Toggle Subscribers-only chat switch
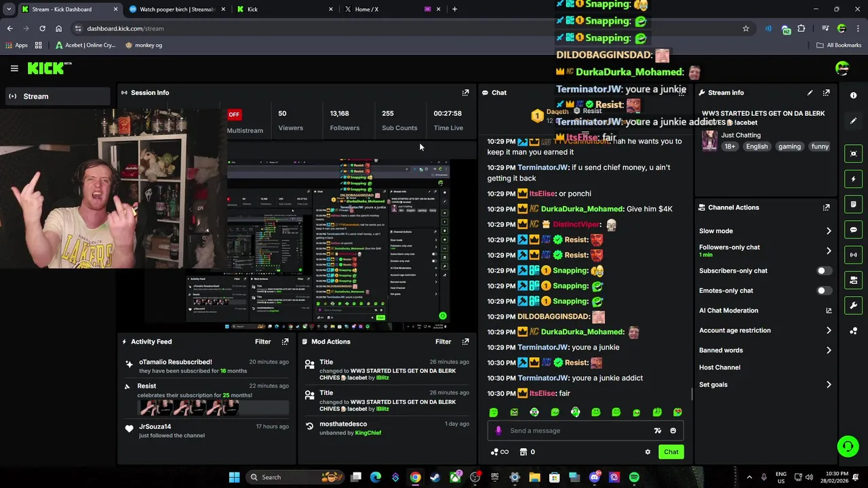 [x=824, y=270]
